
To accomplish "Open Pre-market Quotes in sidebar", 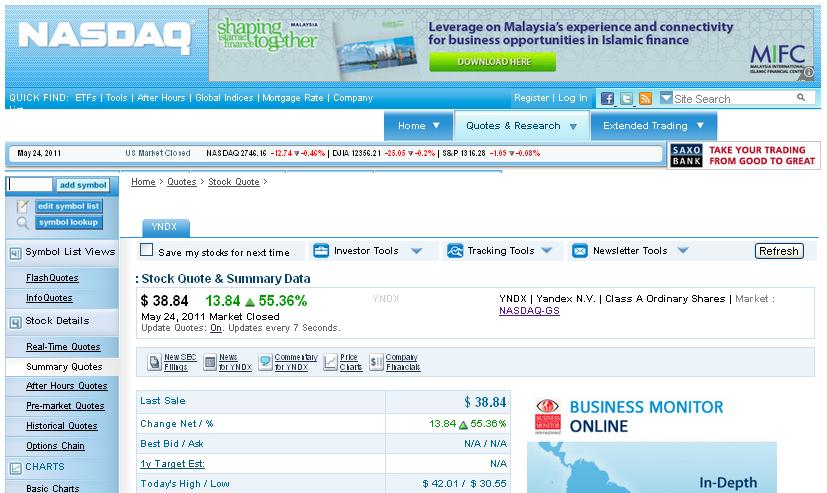I will (x=65, y=406).
